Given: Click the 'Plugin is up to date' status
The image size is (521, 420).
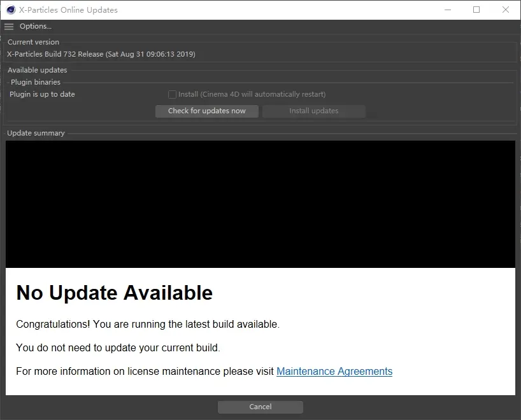Looking at the screenshot, I should pyautogui.click(x=42, y=94).
